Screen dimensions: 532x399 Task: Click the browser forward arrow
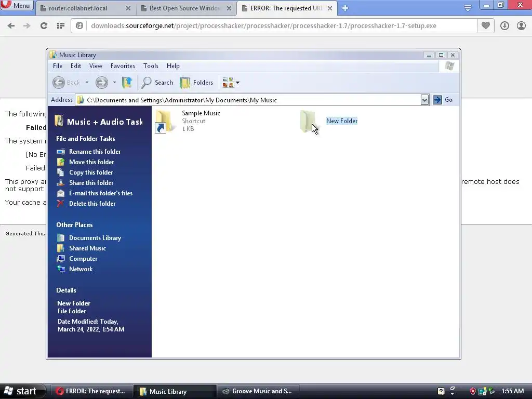27,26
